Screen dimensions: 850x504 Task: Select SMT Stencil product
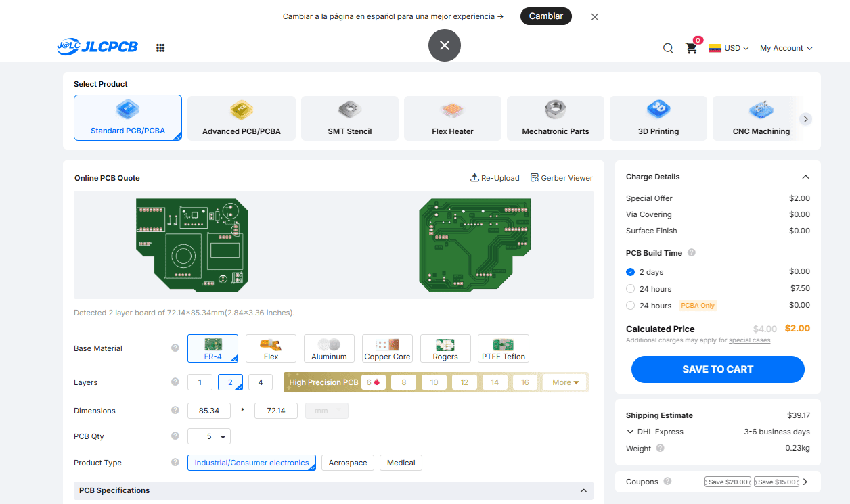(350, 118)
